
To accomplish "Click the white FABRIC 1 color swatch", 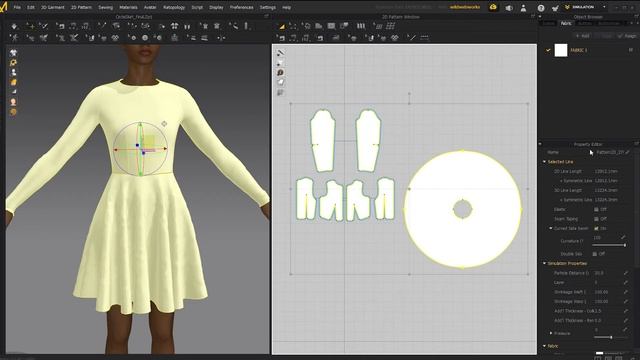I will pos(561,50).
